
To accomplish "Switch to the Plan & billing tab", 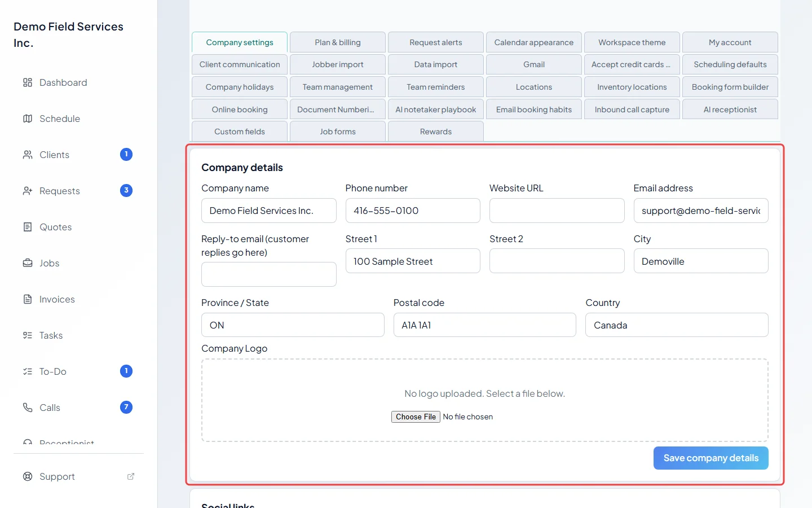I will [338, 42].
